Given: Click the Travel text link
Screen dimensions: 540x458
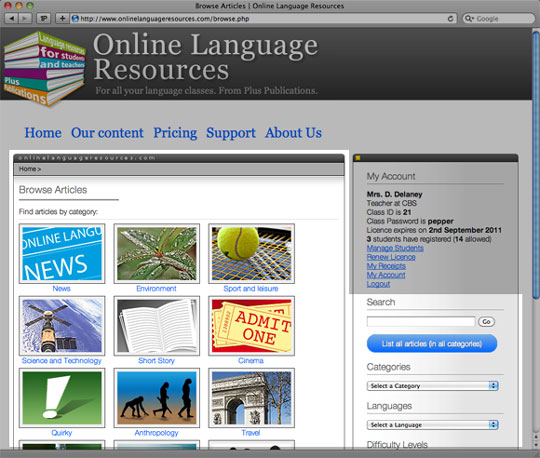Looking at the screenshot, I should pos(251,433).
